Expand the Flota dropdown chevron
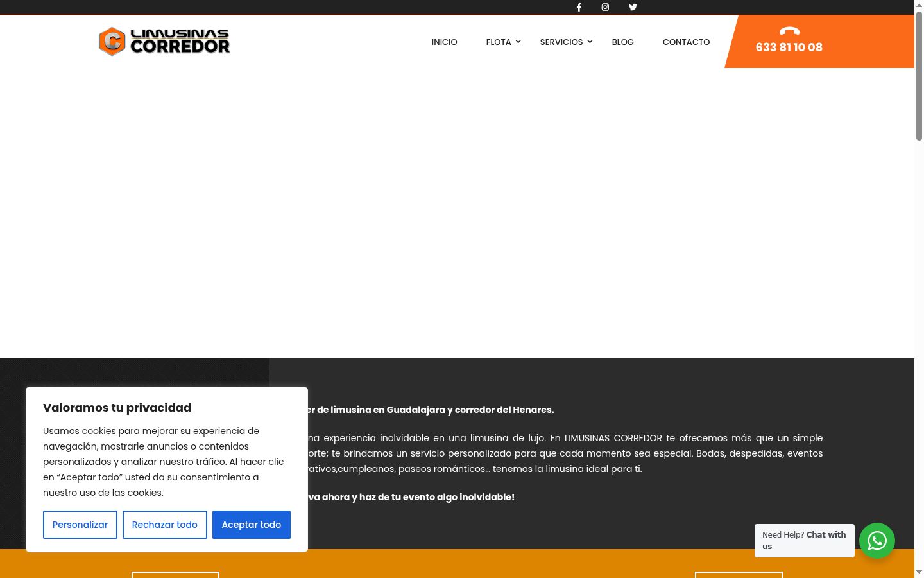This screenshot has height=578, width=924. (x=518, y=42)
